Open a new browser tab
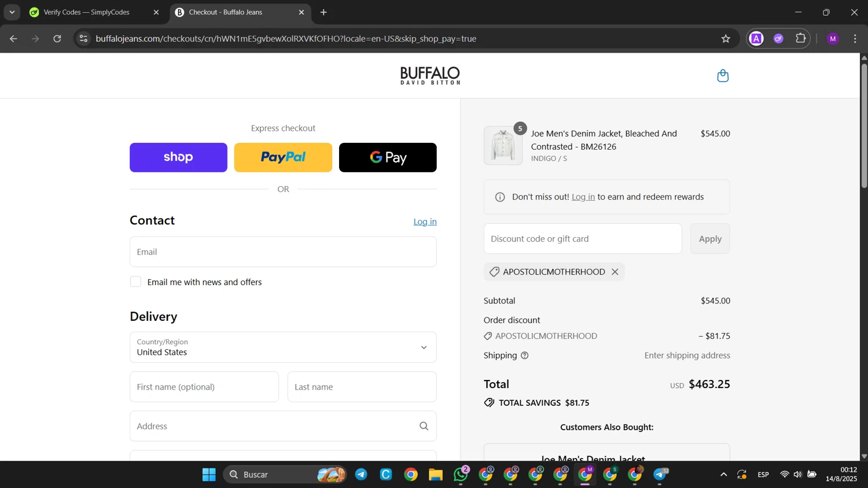The image size is (868, 488). [323, 12]
